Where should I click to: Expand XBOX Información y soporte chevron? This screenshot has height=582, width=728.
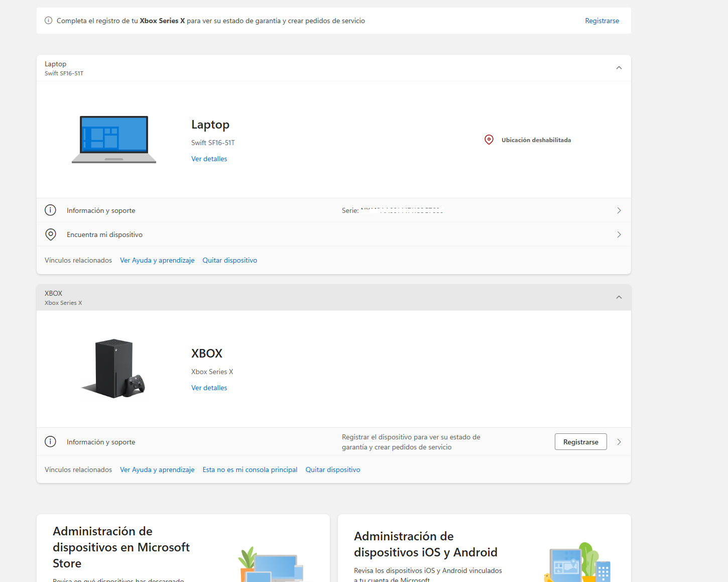(x=619, y=442)
